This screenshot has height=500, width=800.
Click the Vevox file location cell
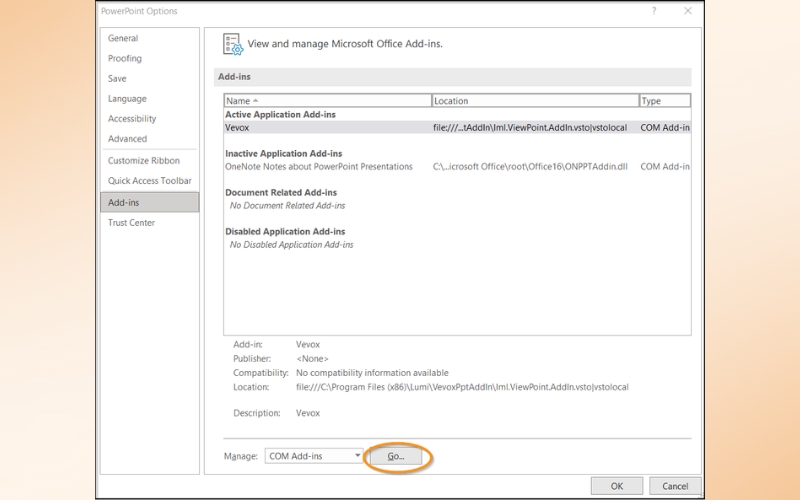click(530, 128)
